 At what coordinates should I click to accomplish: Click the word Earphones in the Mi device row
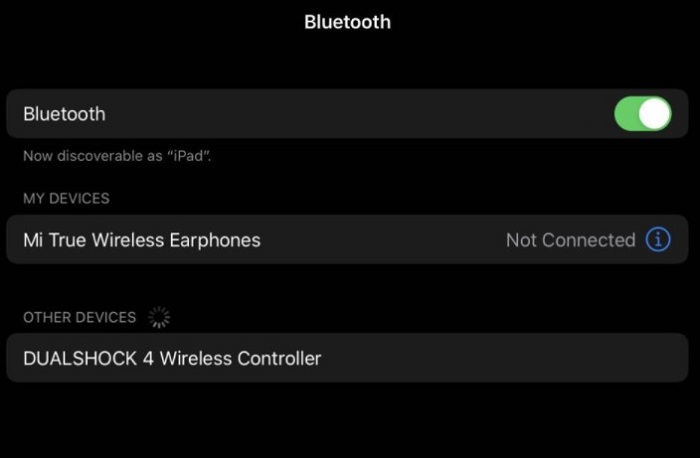pos(215,241)
